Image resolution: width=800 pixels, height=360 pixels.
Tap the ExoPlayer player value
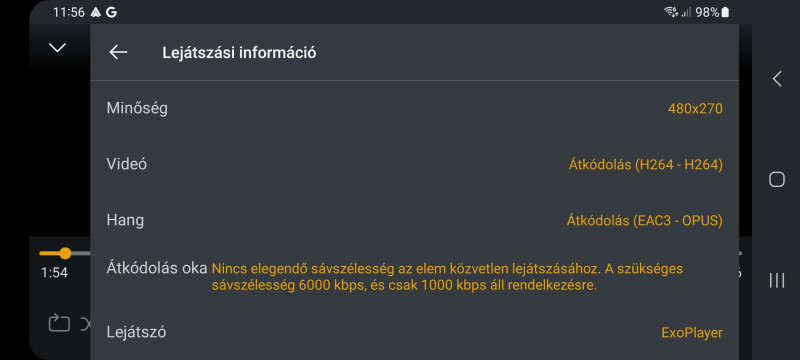tap(692, 333)
